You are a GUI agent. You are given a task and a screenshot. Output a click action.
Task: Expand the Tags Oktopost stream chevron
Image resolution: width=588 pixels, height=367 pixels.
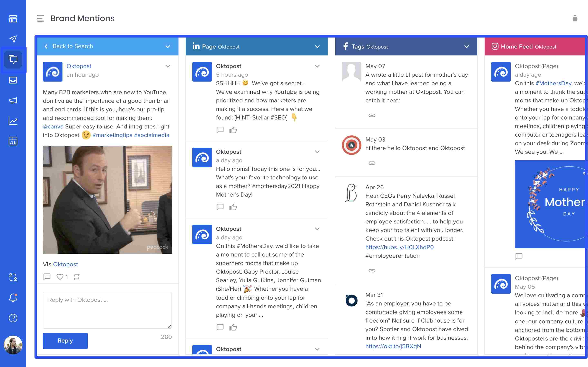coord(467,47)
